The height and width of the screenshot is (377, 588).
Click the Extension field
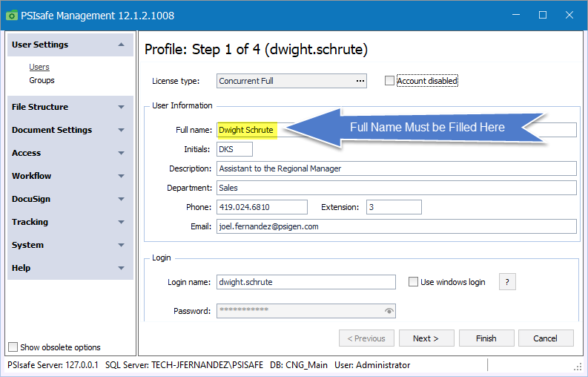point(394,207)
